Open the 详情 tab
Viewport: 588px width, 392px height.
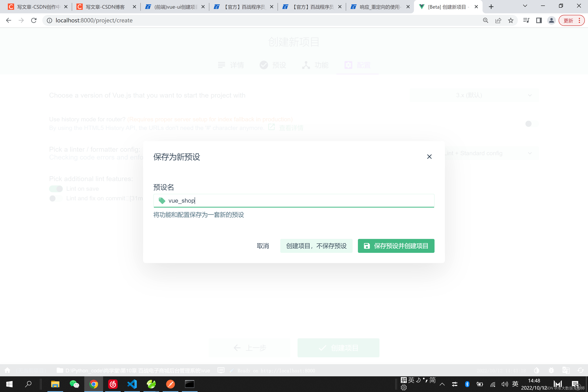tap(231, 65)
